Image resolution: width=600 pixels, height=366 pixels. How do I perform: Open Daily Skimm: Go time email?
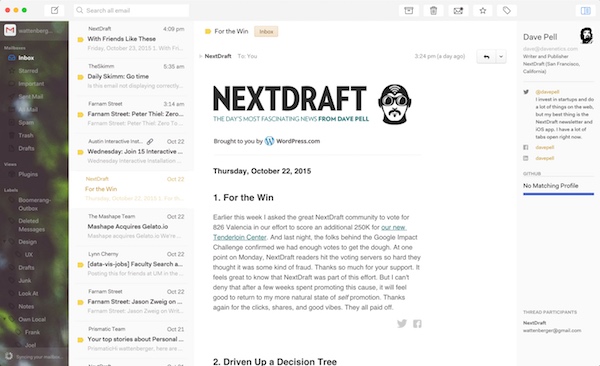tap(131, 77)
